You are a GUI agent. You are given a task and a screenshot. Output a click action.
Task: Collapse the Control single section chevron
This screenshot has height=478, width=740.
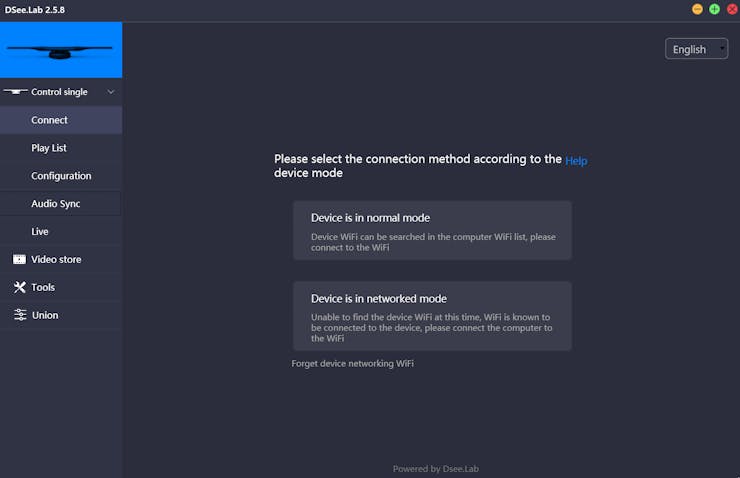pos(111,92)
